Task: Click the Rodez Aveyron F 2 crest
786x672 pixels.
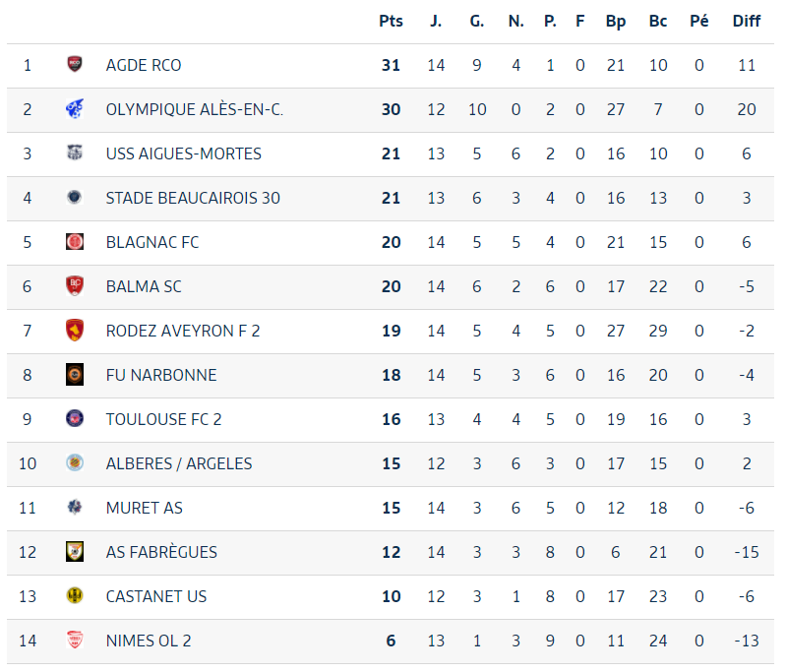Action: [75, 330]
